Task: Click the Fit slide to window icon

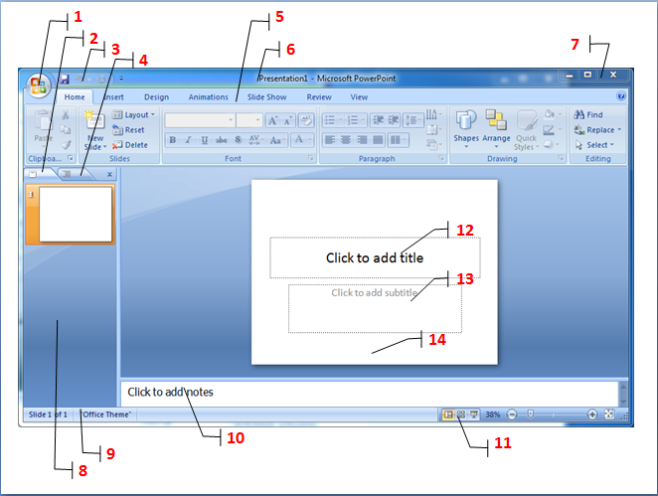Action: point(608,414)
